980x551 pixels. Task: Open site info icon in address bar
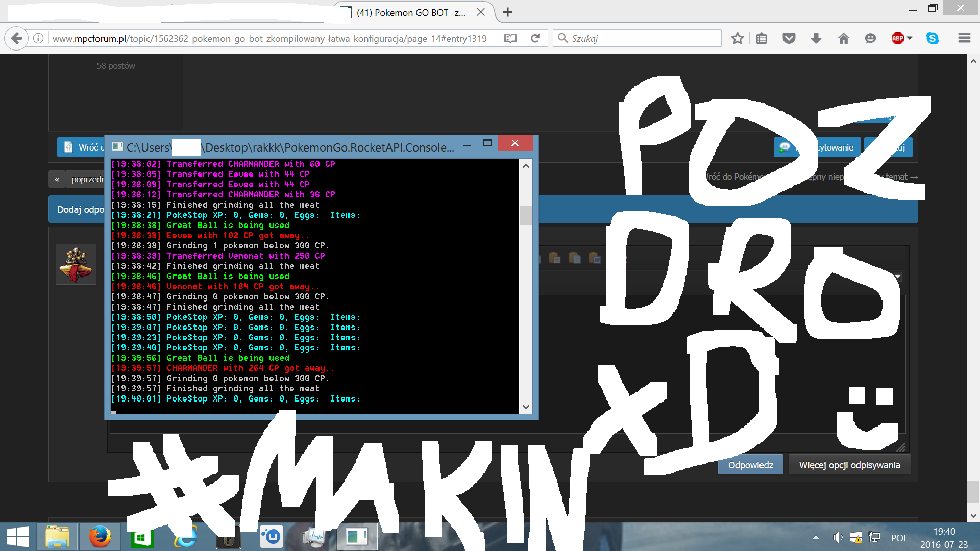click(38, 38)
